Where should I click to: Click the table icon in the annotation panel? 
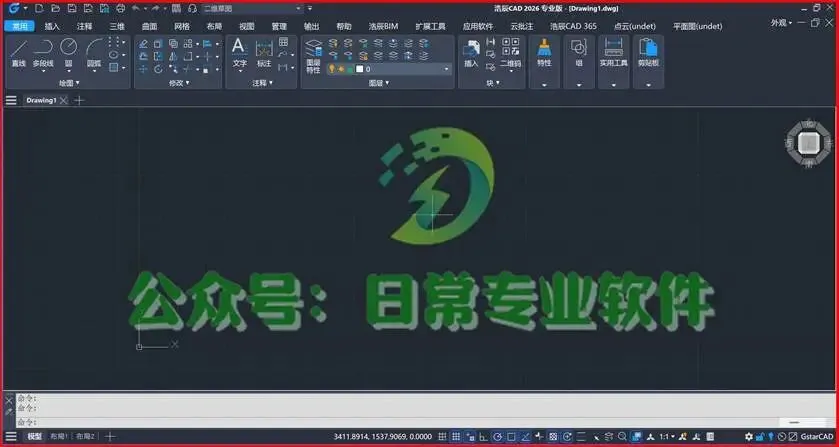point(283,42)
